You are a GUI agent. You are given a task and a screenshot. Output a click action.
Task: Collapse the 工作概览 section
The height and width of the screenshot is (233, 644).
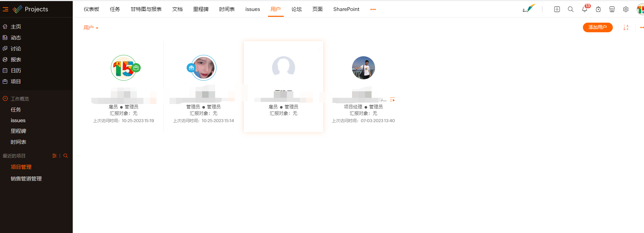pos(5,98)
